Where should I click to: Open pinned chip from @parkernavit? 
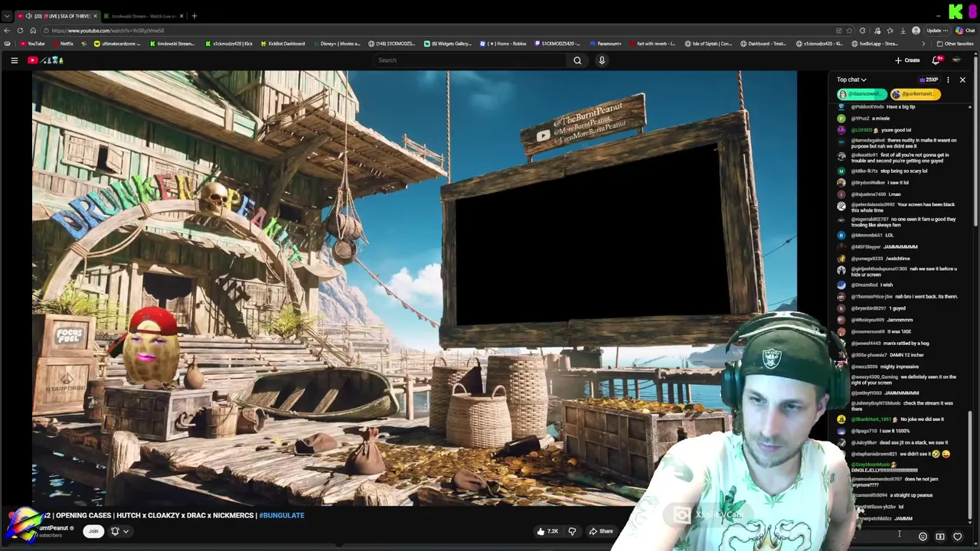pos(914,94)
